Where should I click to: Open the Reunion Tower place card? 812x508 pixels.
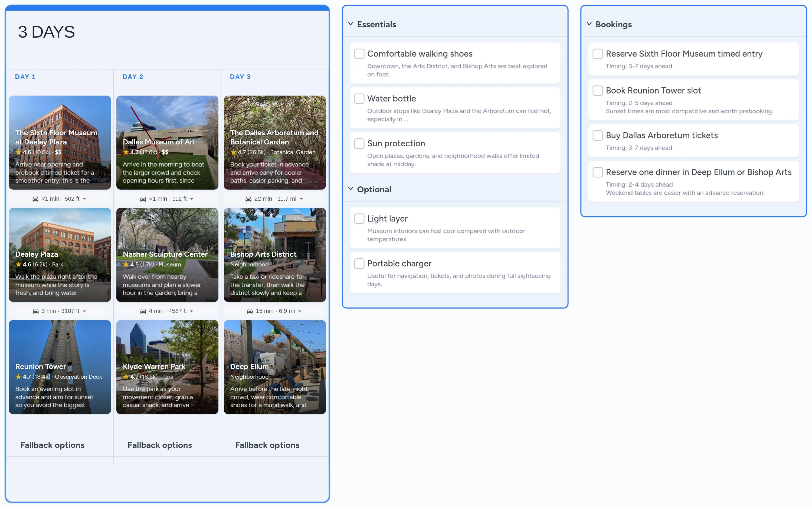[x=60, y=367]
